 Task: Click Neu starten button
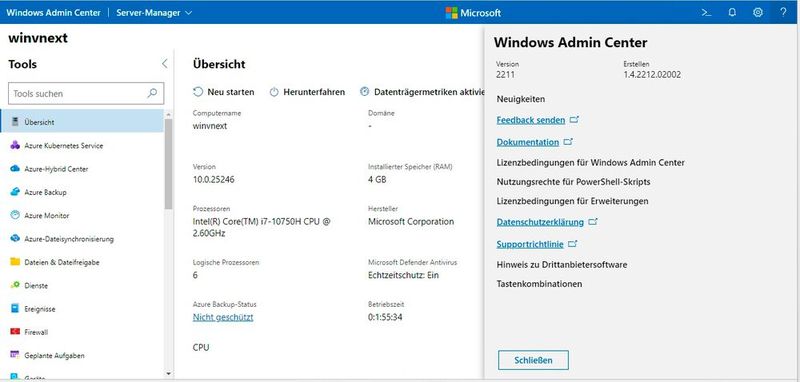[x=223, y=92]
